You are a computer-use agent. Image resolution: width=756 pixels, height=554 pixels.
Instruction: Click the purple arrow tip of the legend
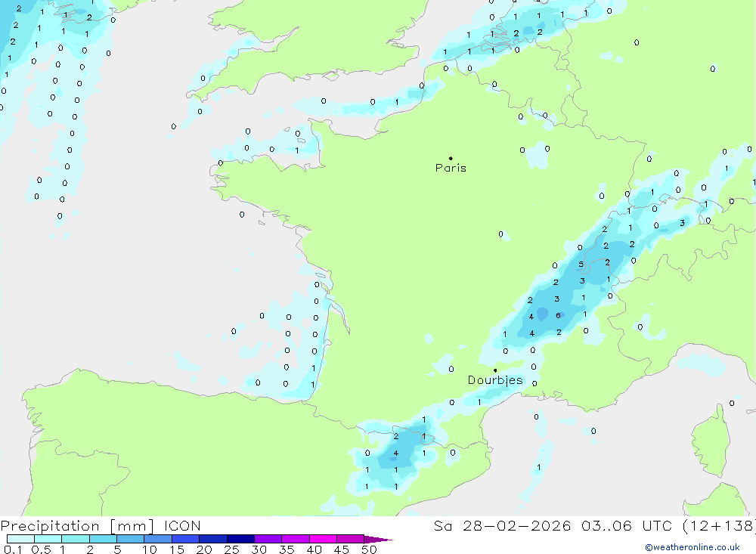[377, 540]
